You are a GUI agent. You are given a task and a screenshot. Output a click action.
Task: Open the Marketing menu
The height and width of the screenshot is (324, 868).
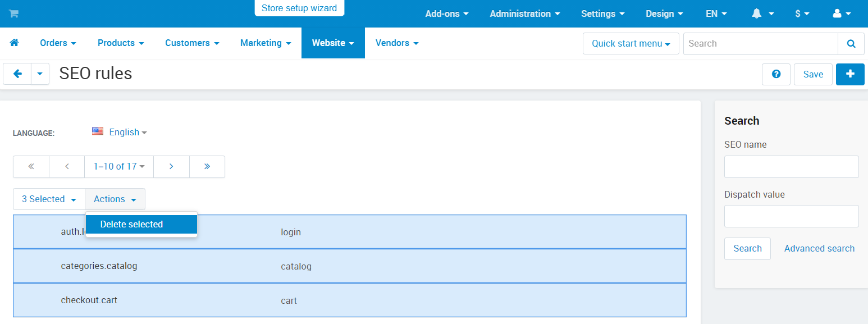coord(266,43)
